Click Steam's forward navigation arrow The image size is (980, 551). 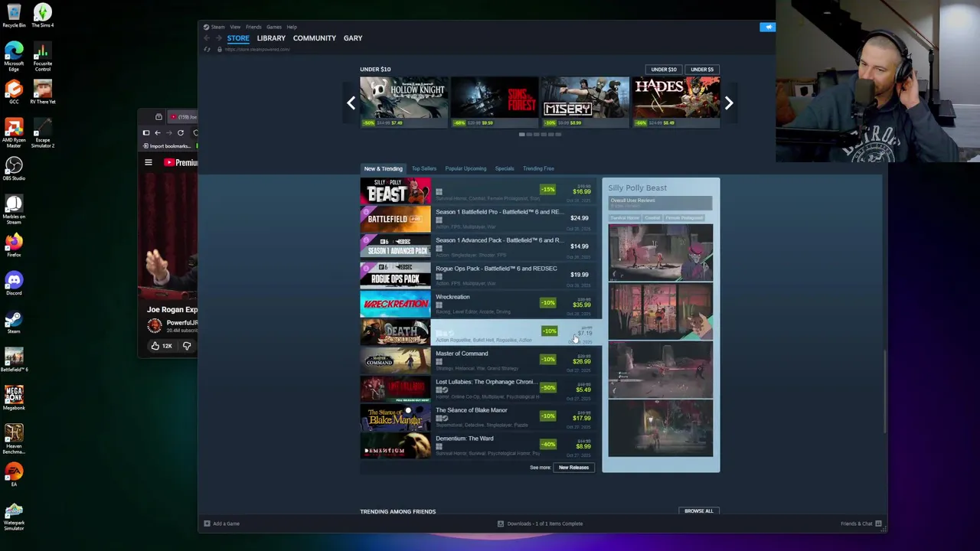[218, 37]
